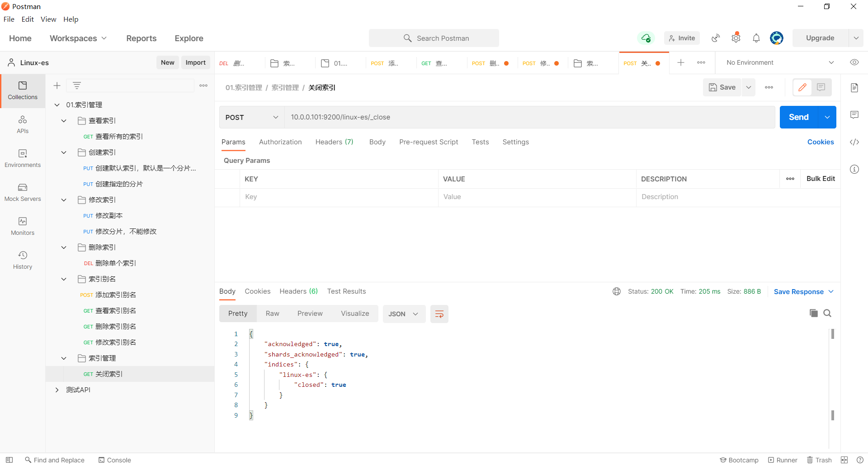Open the Monitors sidebar panel

pos(23,227)
